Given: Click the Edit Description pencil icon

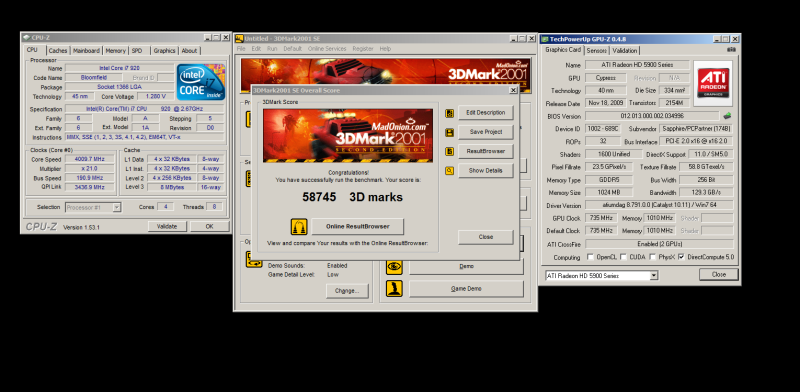Looking at the screenshot, I should pos(449,113).
